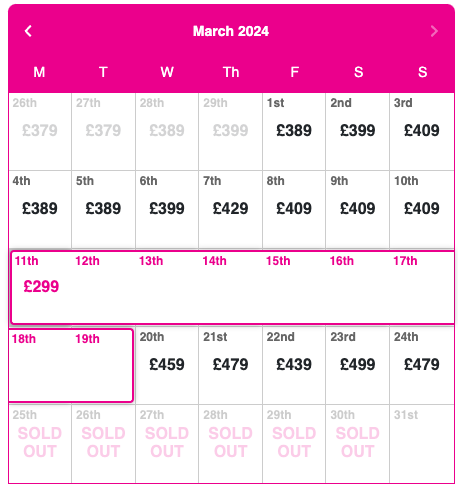Select greyed 26th February £379 date

(40, 132)
